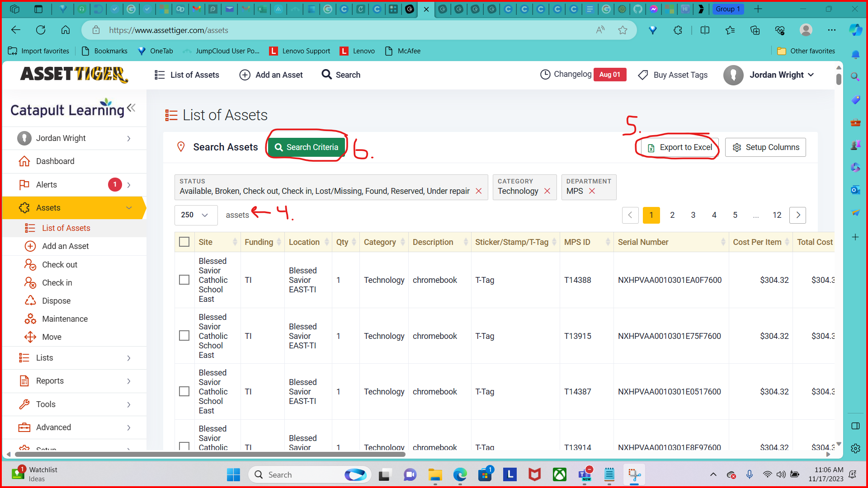This screenshot has height=488, width=868.
Task: Click the Search Criteria button
Action: point(307,147)
